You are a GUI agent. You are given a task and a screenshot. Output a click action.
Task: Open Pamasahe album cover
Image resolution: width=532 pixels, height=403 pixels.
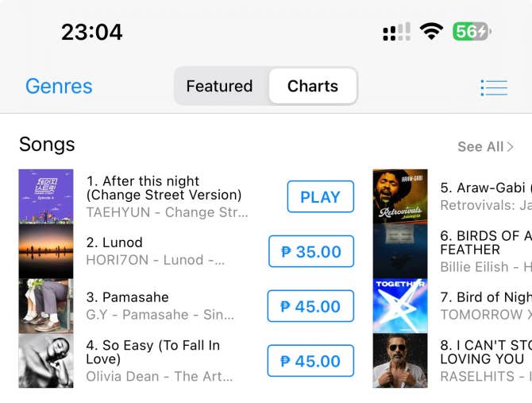point(46,306)
